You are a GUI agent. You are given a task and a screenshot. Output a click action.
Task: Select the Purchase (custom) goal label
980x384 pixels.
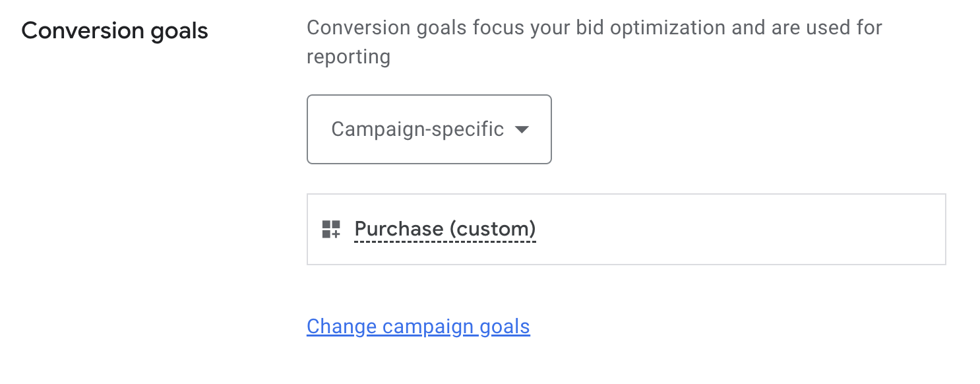click(445, 230)
